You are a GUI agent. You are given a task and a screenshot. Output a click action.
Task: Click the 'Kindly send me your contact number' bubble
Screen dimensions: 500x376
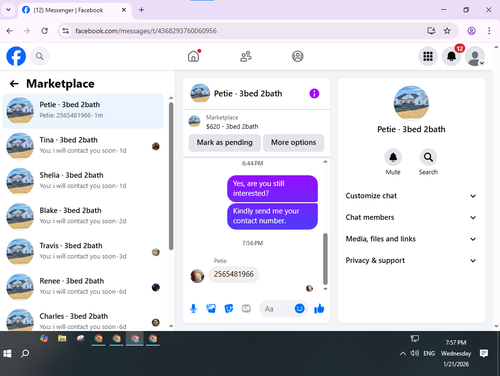(272, 216)
